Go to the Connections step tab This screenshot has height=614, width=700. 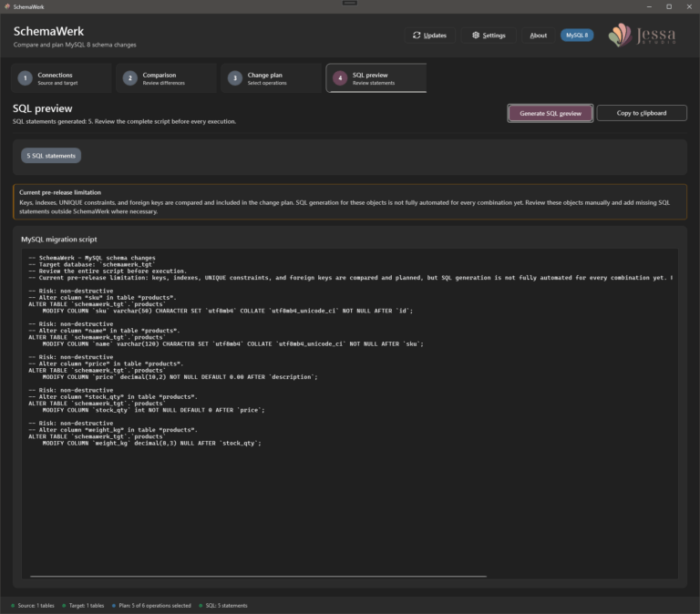point(61,78)
